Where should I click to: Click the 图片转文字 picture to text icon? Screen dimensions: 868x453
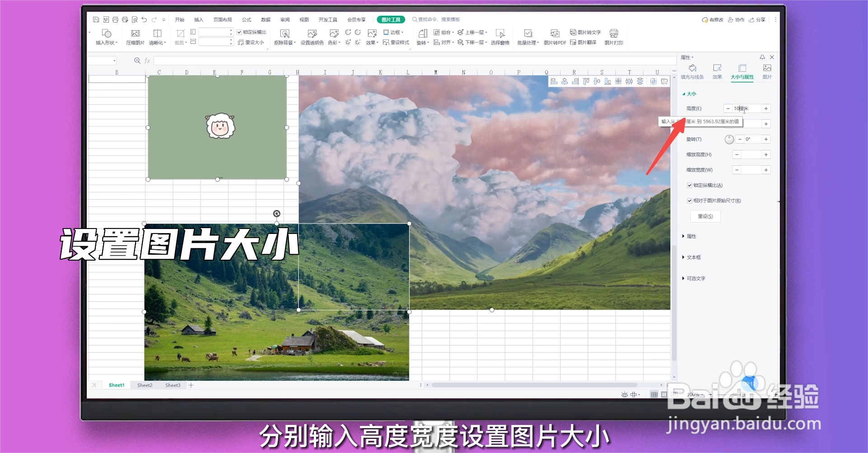pyautogui.click(x=585, y=32)
